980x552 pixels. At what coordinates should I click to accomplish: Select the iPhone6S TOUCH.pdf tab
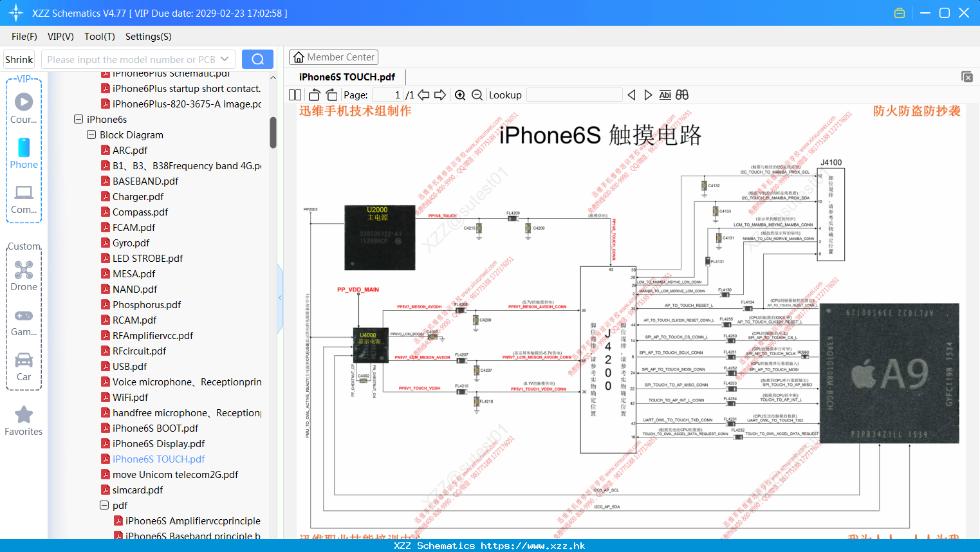tap(347, 77)
